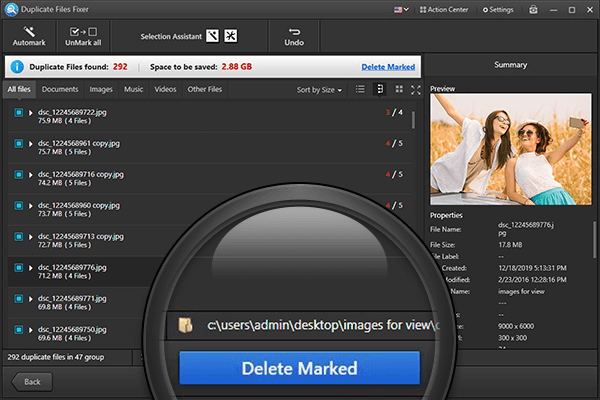Switch to the Images tab
The width and height of the screenshot is (600, 400).
tap(101, 90)
